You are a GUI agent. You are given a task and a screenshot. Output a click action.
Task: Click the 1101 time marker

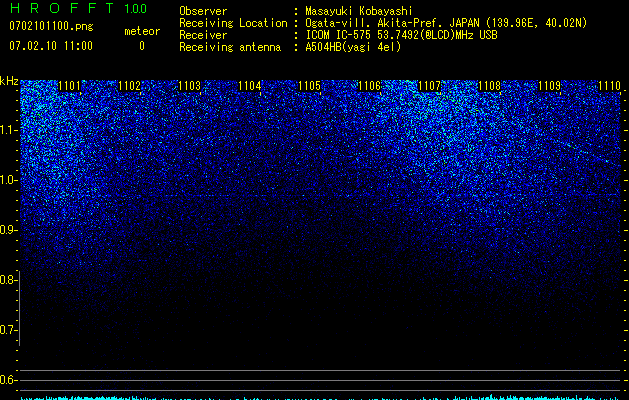coord(69,86)
